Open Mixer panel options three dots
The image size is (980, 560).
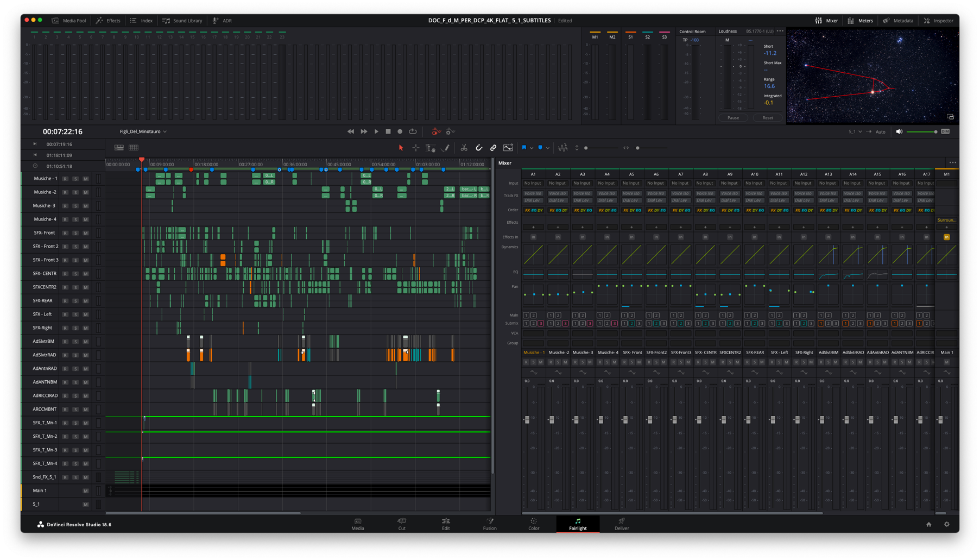coord(953,162)
